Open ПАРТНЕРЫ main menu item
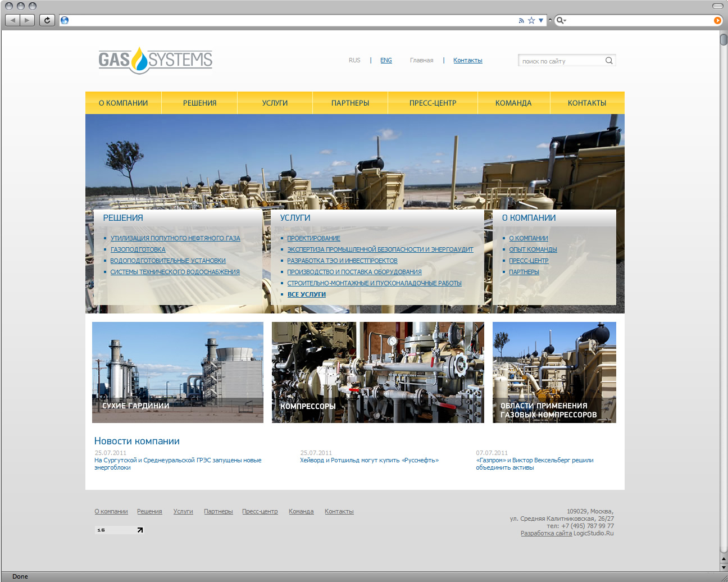728x582 pixels. pyautogui.click(x=350, y=103)
